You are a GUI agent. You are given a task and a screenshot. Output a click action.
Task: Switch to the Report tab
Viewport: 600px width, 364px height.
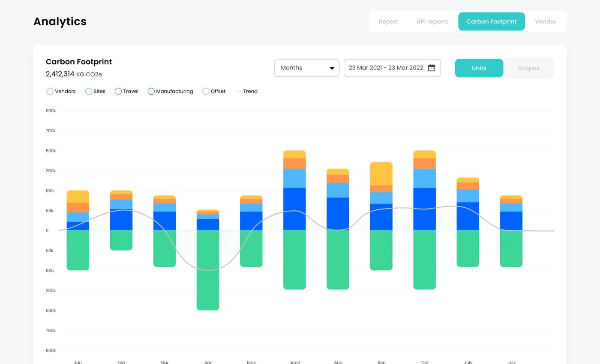[388, 21]
